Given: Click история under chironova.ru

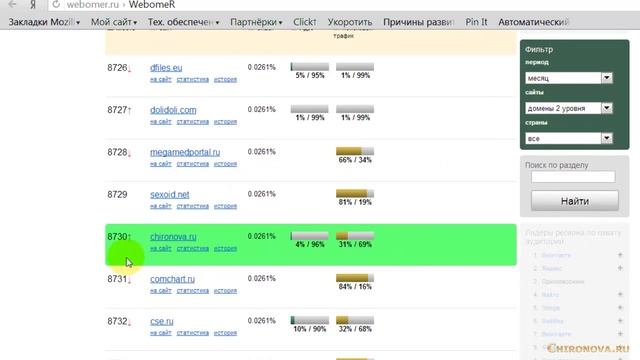Looking at the screenshot, I should click(225, 249).
